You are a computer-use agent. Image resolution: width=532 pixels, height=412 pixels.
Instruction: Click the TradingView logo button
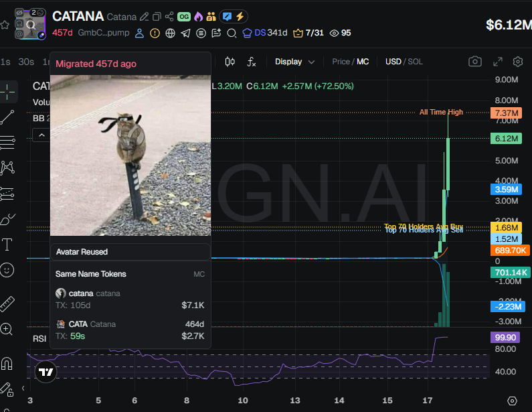[x=46, y=372]
